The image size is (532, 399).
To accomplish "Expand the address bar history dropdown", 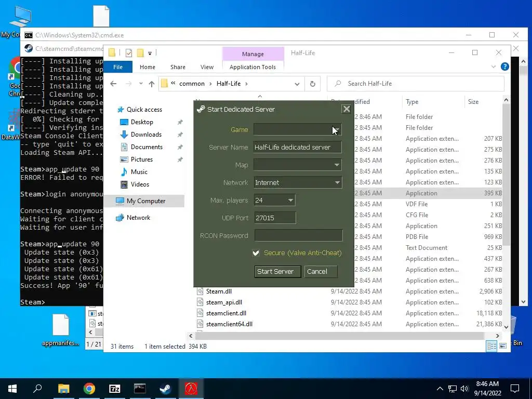I will coord(297,84).
